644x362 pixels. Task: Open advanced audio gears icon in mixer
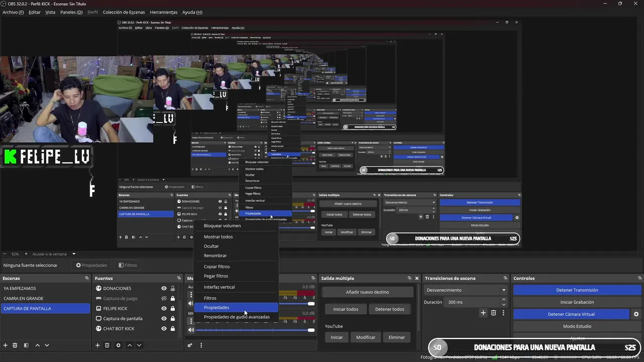190,345
